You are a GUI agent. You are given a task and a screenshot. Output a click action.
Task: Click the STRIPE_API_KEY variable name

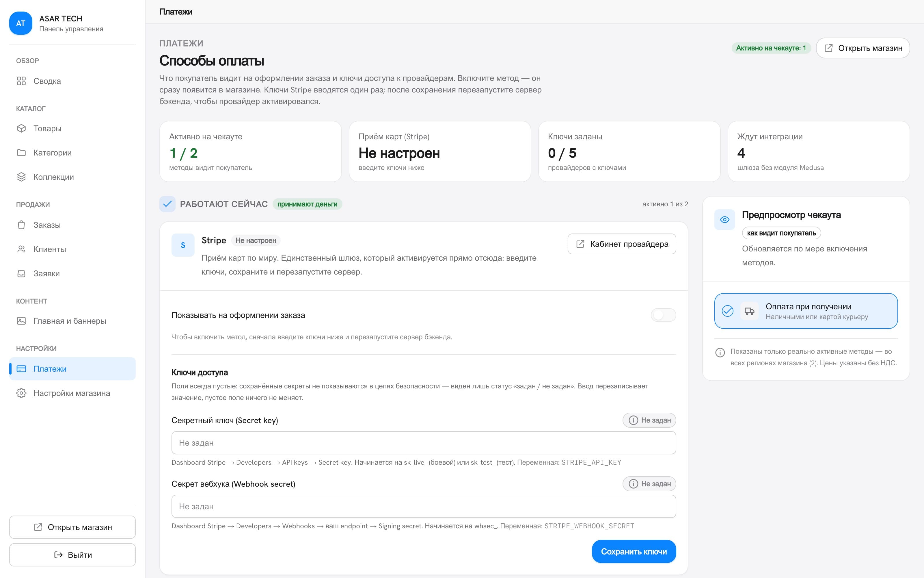click(591, 463)
